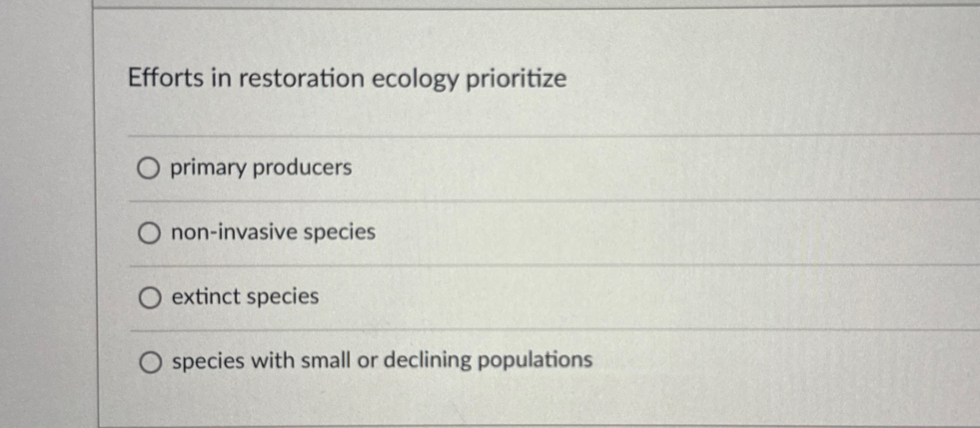
Task: Click the label text "extinct species"
Action: (x=245, y=298)
